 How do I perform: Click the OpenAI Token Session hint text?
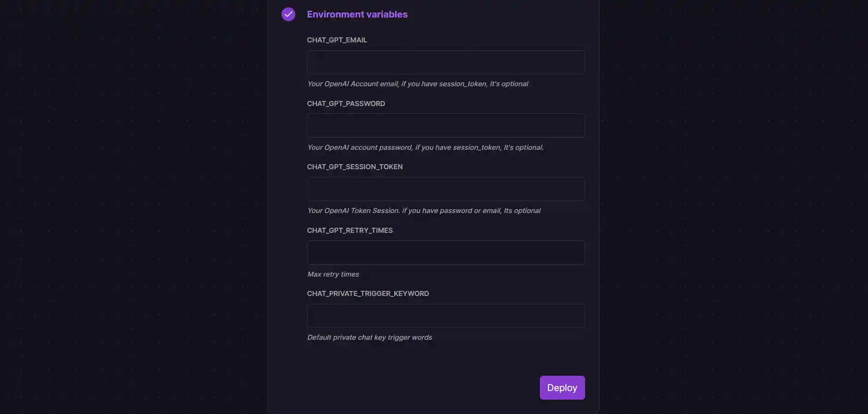[x=424, y=211]
